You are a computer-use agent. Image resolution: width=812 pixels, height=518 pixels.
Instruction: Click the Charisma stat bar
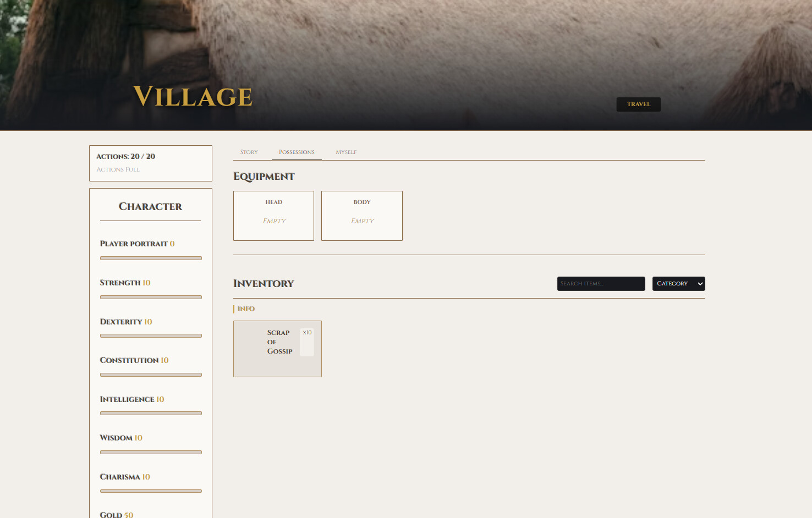[151, 491]
